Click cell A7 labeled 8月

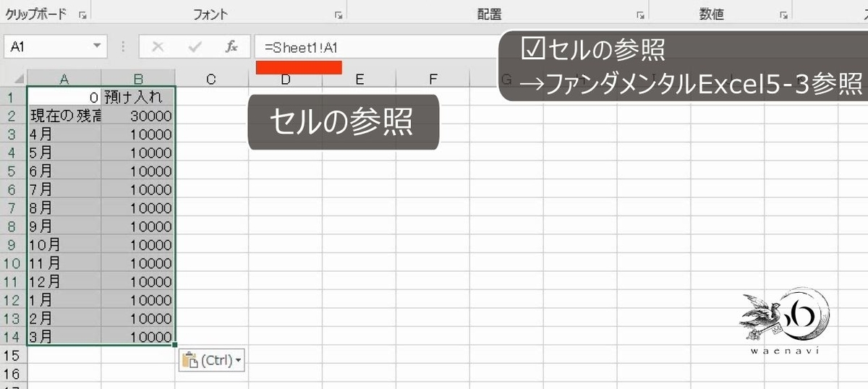(64, 208)
